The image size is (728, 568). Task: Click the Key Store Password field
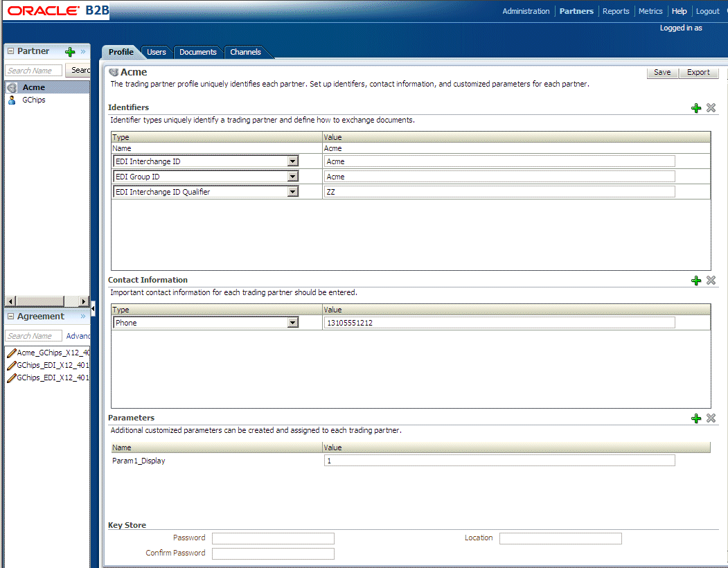[273, 538]
